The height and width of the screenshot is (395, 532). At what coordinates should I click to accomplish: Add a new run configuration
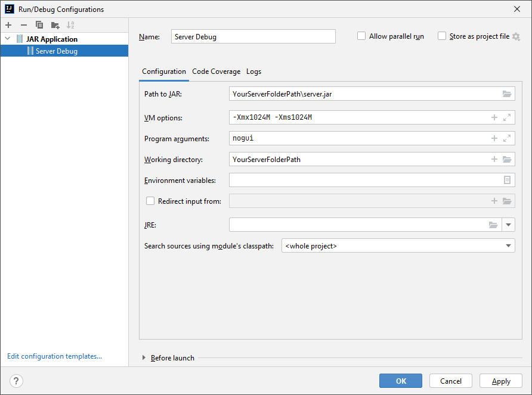pos(8,25)
